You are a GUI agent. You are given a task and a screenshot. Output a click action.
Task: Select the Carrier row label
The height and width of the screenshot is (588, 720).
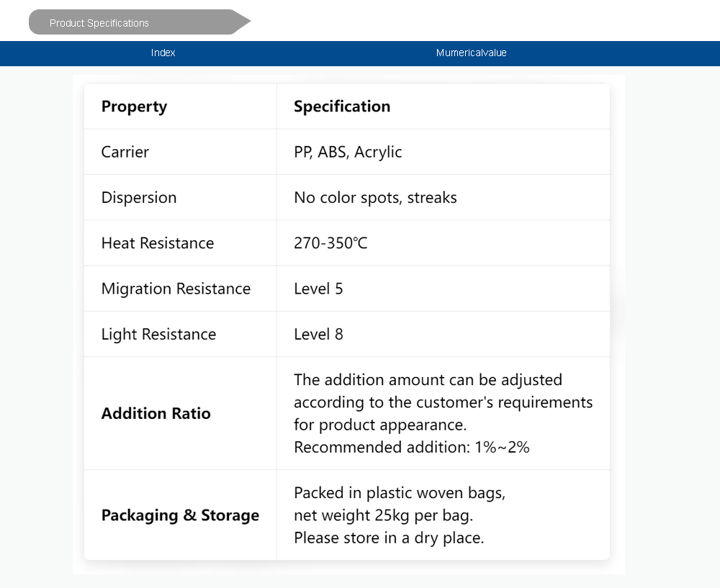125,152
